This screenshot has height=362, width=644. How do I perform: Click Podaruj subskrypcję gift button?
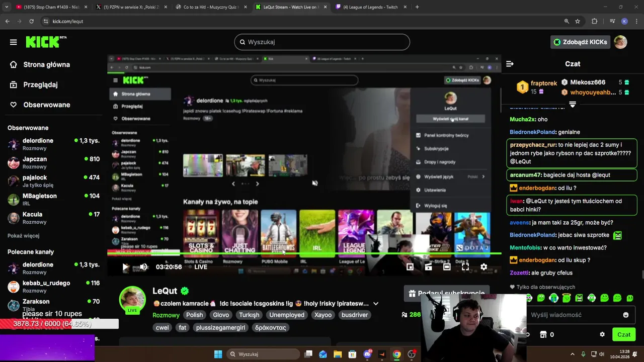click(x=446, y=293)
